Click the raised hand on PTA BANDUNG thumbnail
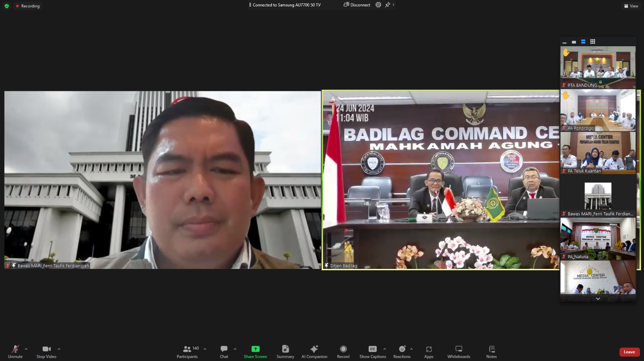This screenshot has width=644, height=361. 566,52
